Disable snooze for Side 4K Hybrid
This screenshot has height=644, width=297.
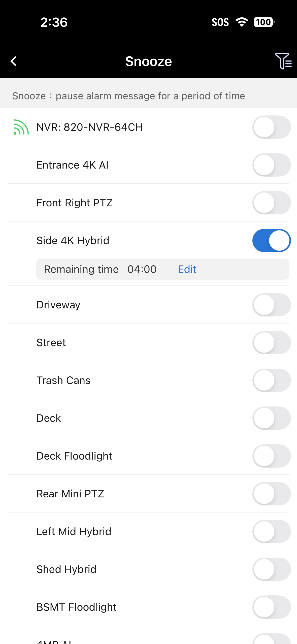point(272,241)
